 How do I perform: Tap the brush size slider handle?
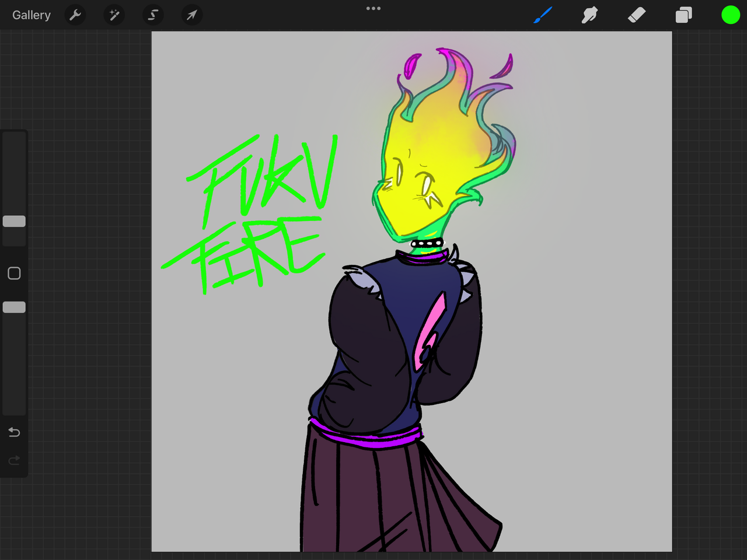tap(14, 221)
